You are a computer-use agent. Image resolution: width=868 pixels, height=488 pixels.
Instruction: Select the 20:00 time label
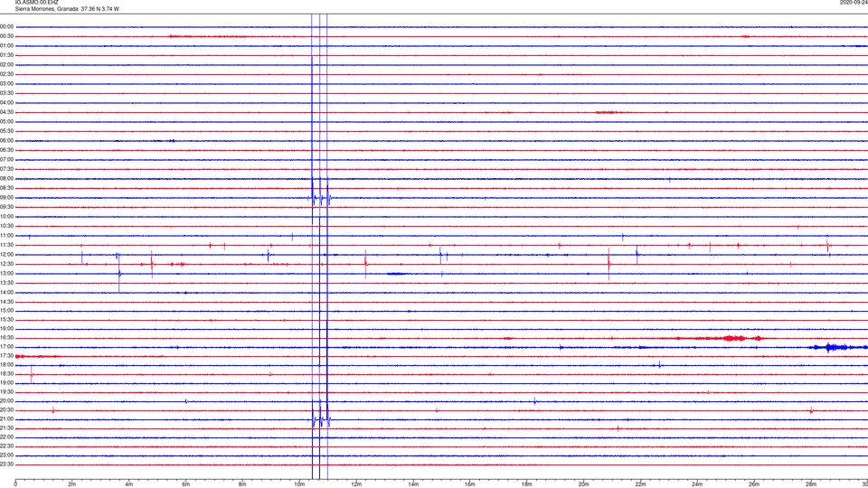pos(6,401)
